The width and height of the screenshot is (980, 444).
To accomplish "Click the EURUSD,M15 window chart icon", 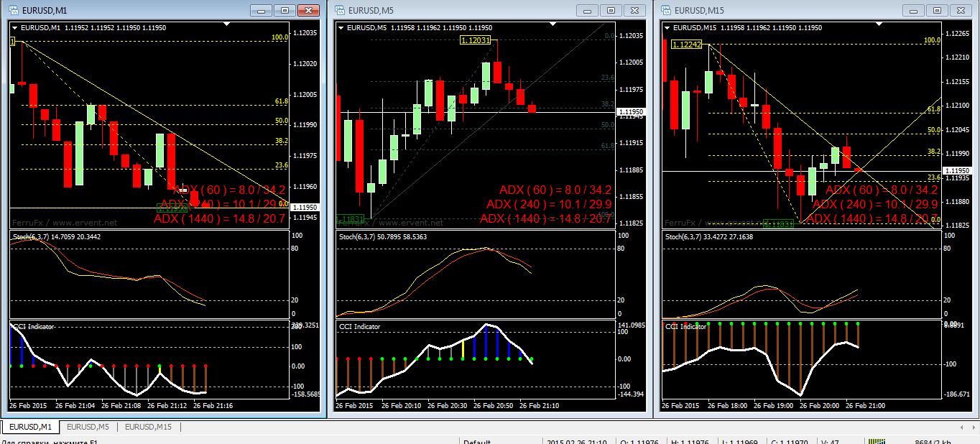I will coord(665,10).
